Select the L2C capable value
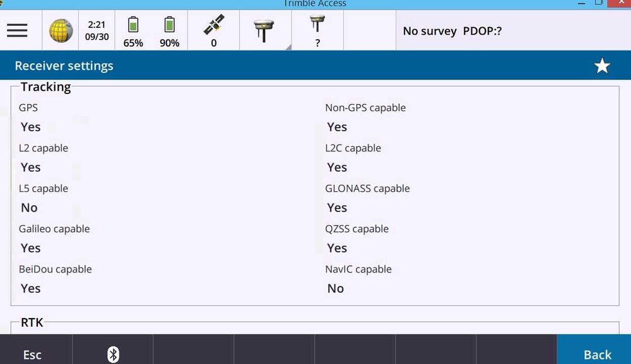The image size is (631, 364). [x=337, y=167]
